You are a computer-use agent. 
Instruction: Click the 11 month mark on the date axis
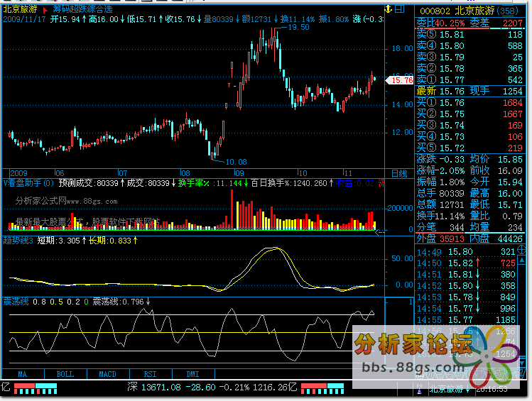tap(348, 173)
